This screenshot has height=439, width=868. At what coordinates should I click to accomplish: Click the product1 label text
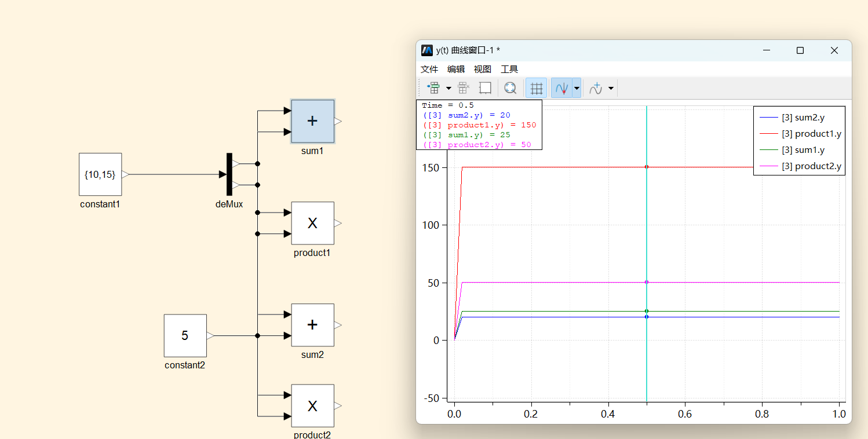pyautogui.click(x=312, y=253)
